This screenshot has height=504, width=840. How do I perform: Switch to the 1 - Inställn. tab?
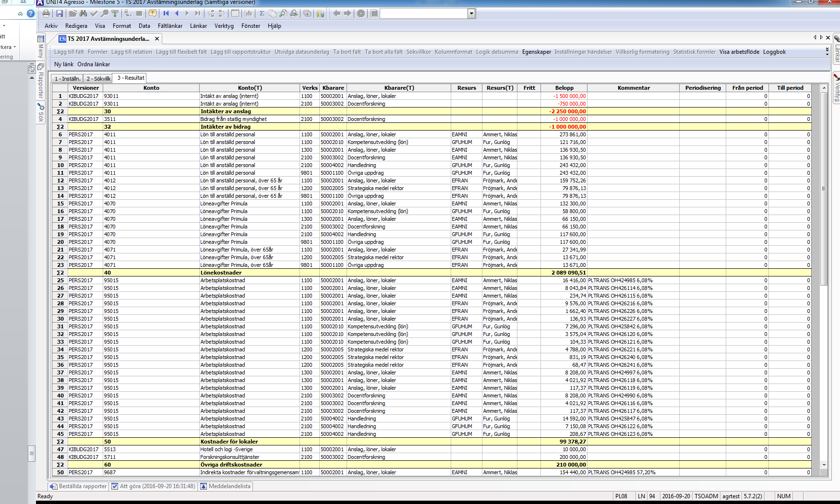[x=67, y=78]
